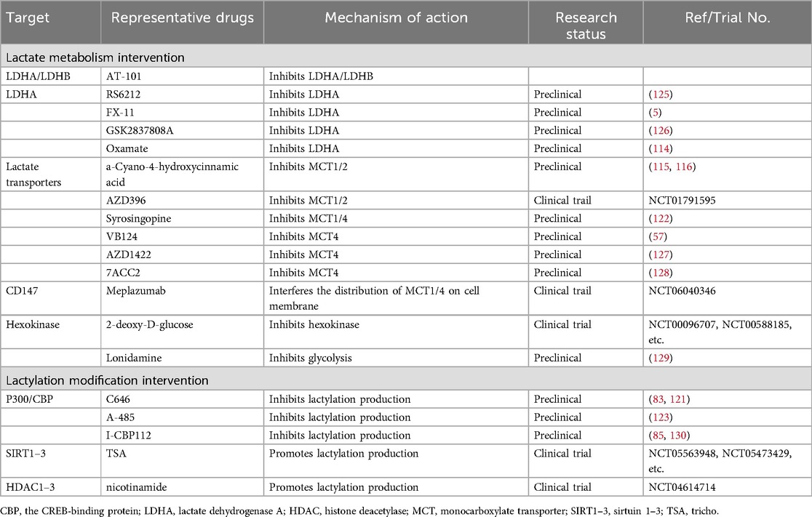Image resolution: width=812 pixels, height=517 pixels.
Task: Select the 2-deoxy-D-glucose drug cell
Action: 183,332
